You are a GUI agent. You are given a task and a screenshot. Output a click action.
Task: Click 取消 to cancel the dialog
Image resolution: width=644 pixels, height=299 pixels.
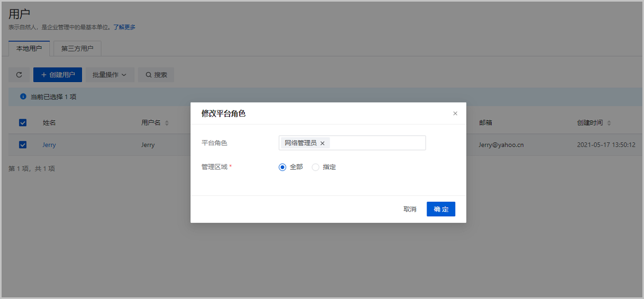(x=410, y=209)
